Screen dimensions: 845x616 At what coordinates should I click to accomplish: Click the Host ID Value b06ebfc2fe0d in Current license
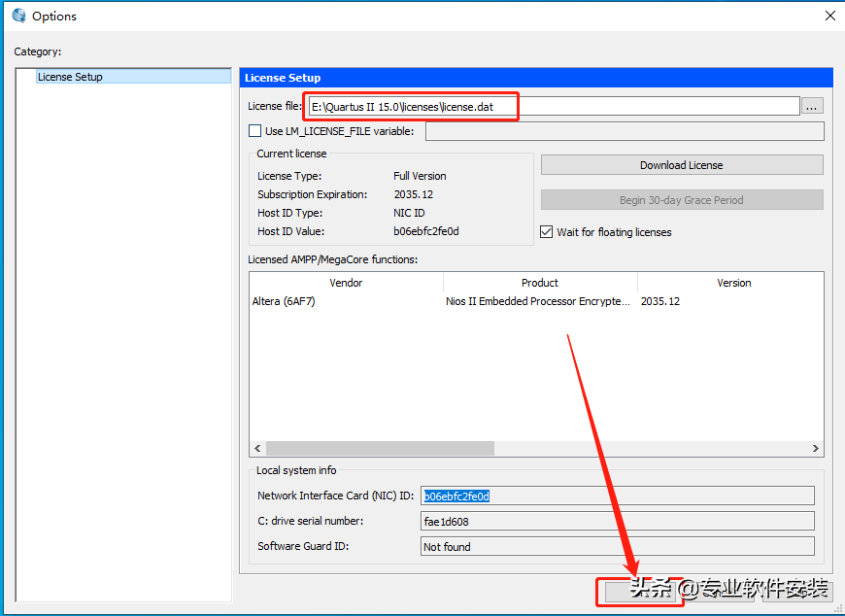point(426,231)
